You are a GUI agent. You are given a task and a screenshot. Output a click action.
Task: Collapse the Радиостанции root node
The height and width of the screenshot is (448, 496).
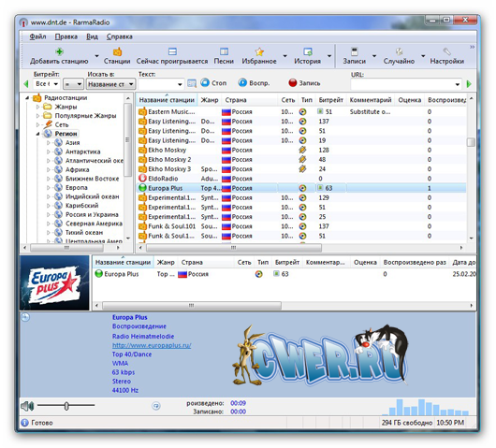click(27, 98)
